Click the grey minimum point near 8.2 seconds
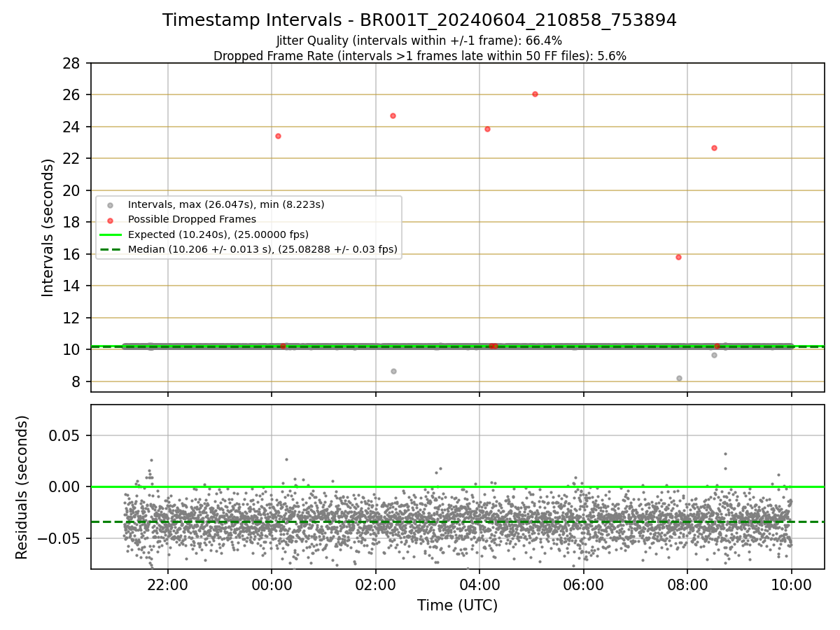 click(x=679, y=378)
